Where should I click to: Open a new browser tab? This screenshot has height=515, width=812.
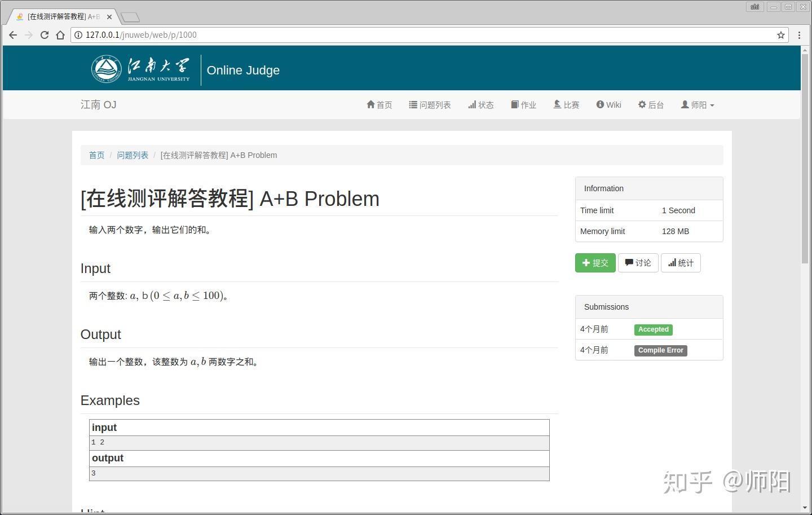130,17
